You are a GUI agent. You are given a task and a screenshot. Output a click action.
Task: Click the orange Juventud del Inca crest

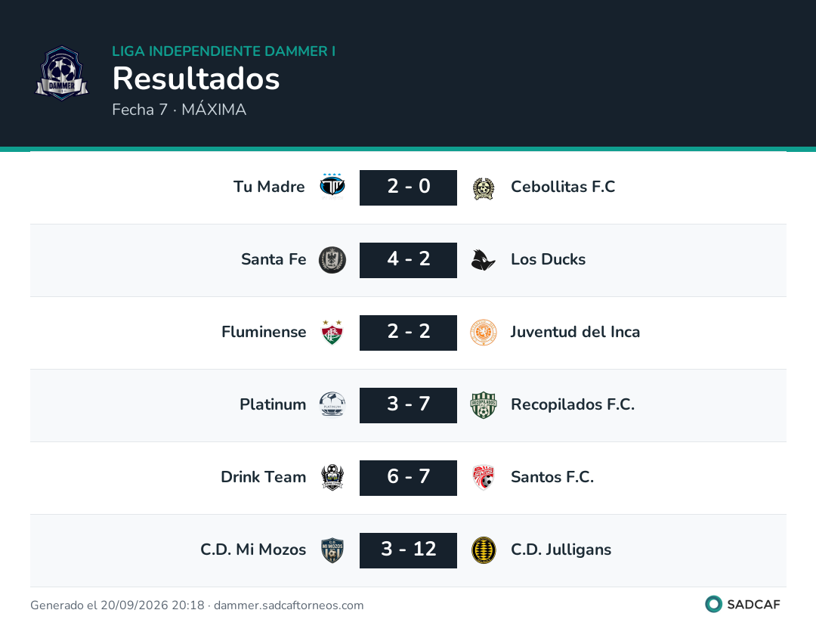[x=484, y=333]
